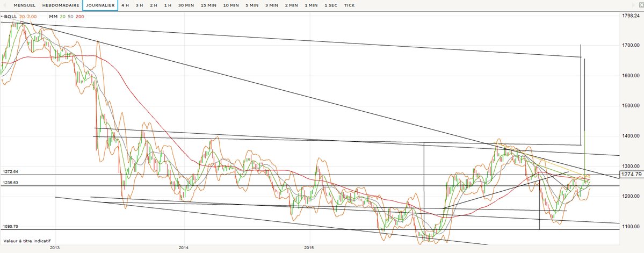Click the 1500.00 price axis label
Screen dimensions: 644x253
[x=632, y=106]
